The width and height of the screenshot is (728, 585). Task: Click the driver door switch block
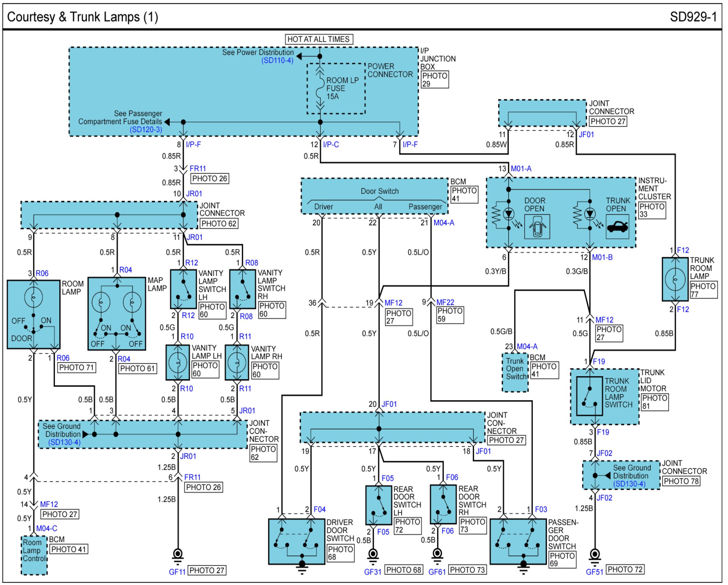(x=296, y=542)
